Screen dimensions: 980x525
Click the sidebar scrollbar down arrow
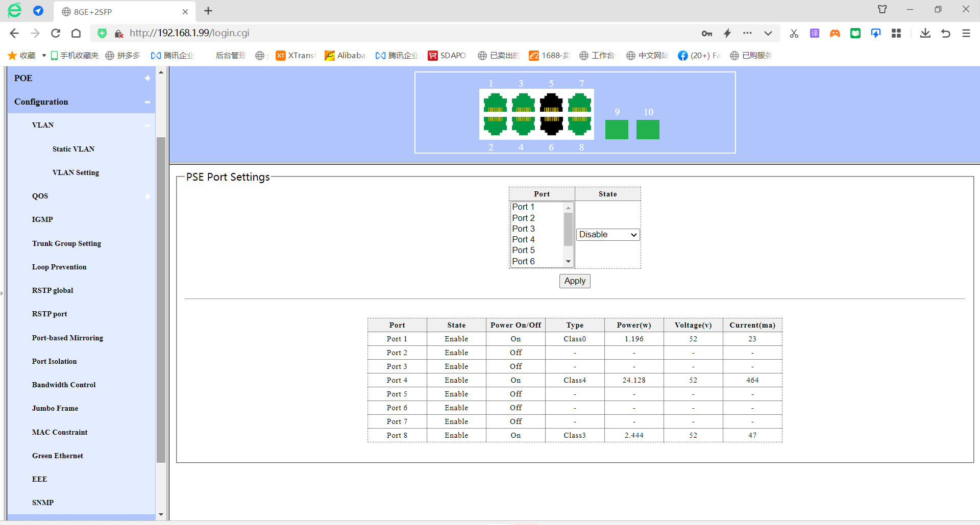[x=161, y=515]
